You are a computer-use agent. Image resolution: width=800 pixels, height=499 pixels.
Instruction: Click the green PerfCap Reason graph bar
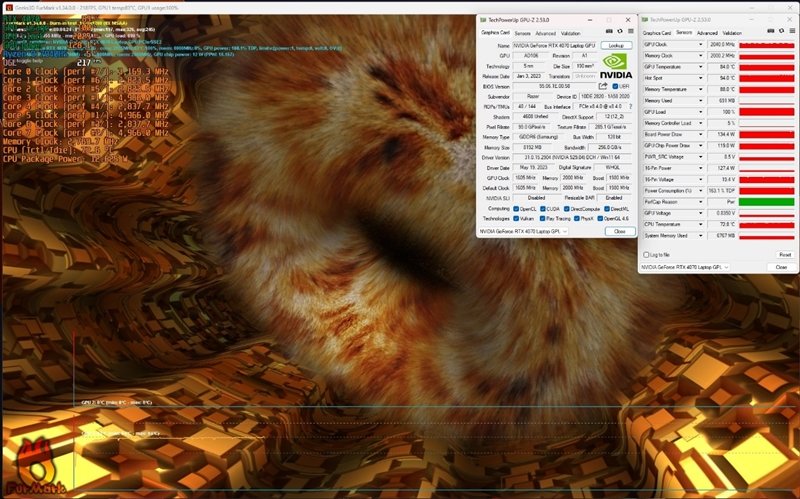(766, 202)
